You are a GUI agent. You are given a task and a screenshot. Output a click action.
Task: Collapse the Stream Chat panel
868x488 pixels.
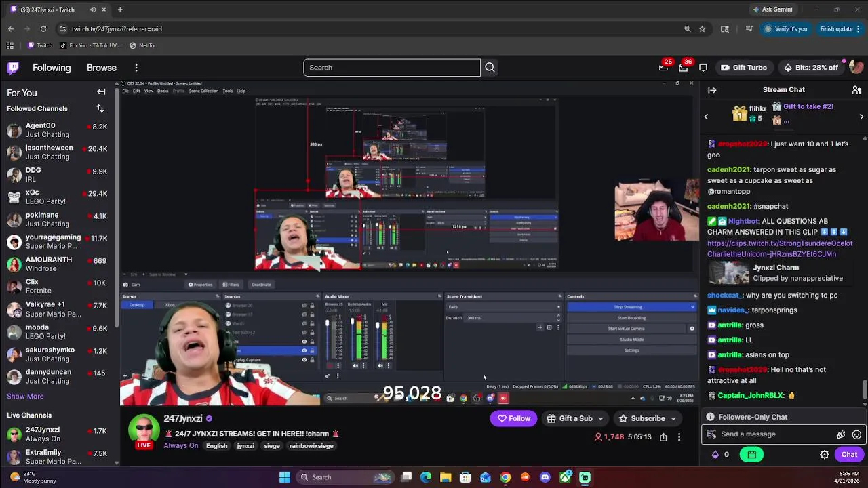(712, 89)
